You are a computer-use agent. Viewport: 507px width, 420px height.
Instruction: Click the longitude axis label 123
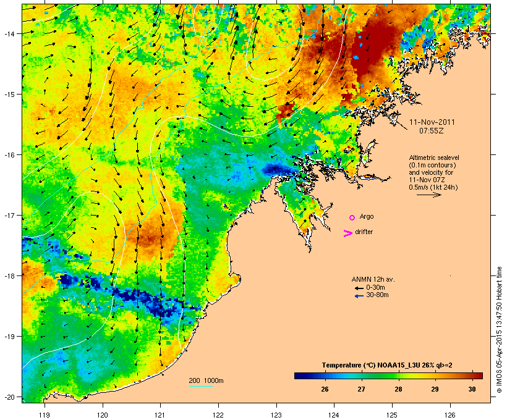tap(276, 415)
